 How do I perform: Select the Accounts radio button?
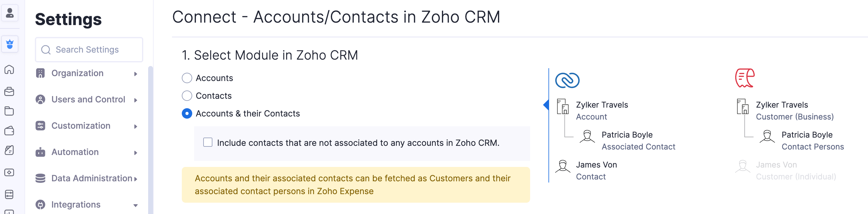tap(187, 78)
